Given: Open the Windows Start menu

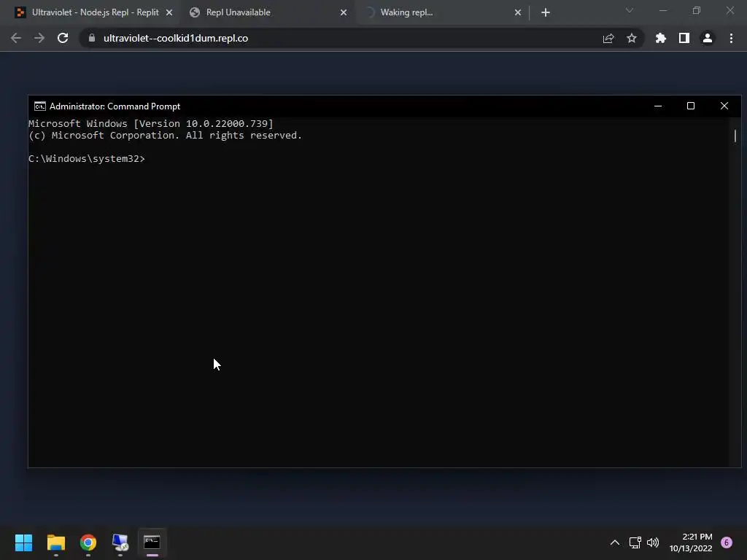Looking at the screenshot, I should [24, 542].
